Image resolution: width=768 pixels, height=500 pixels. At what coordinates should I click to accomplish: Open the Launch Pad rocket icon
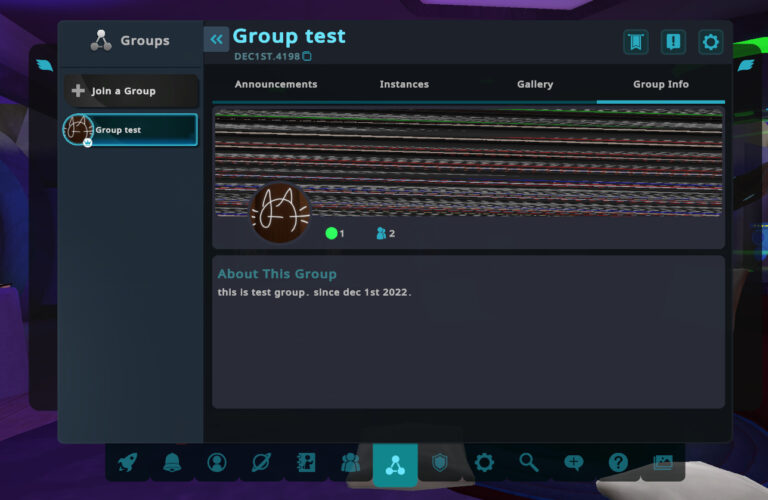click(127, 462)
